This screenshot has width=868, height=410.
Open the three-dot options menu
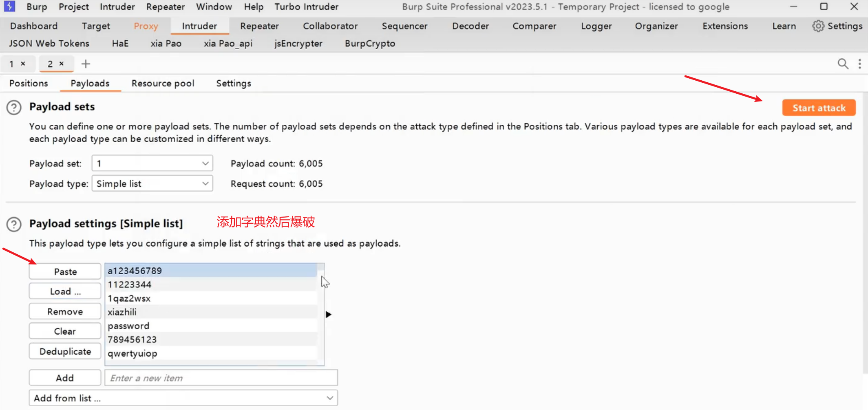859,64
